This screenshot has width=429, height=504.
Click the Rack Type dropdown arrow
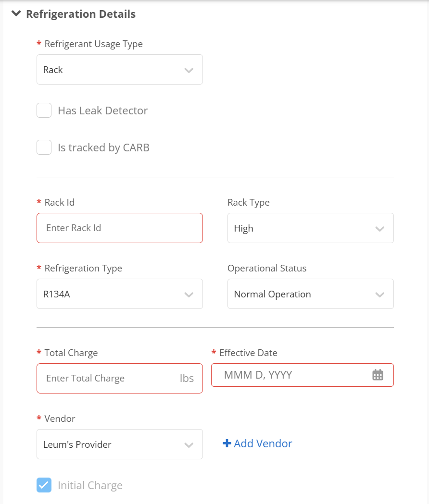[x=379, y=229]
